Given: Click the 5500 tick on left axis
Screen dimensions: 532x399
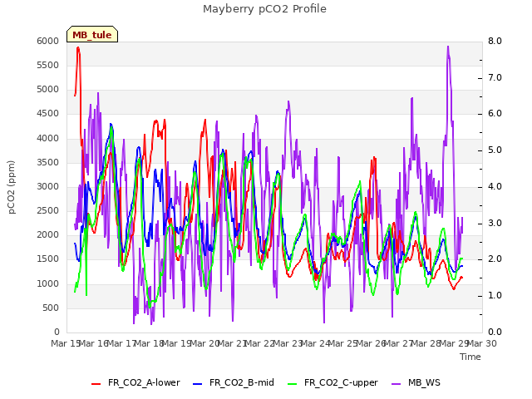Looking at the screenshot, I should pyautogui.click(x=48, y=65).
